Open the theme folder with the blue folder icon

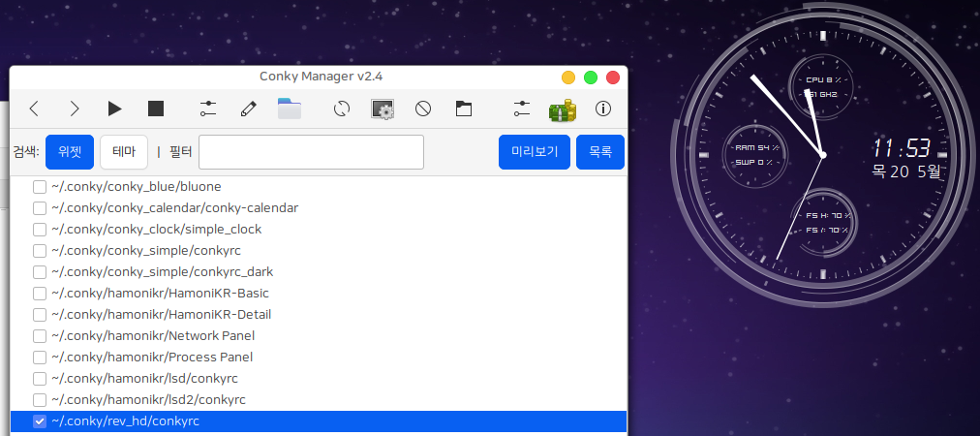(x=289, y=109)
